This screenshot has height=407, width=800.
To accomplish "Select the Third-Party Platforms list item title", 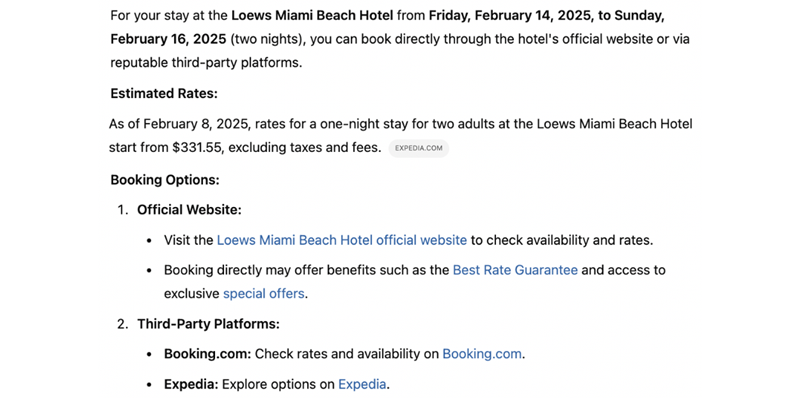I will click(208, 324).
